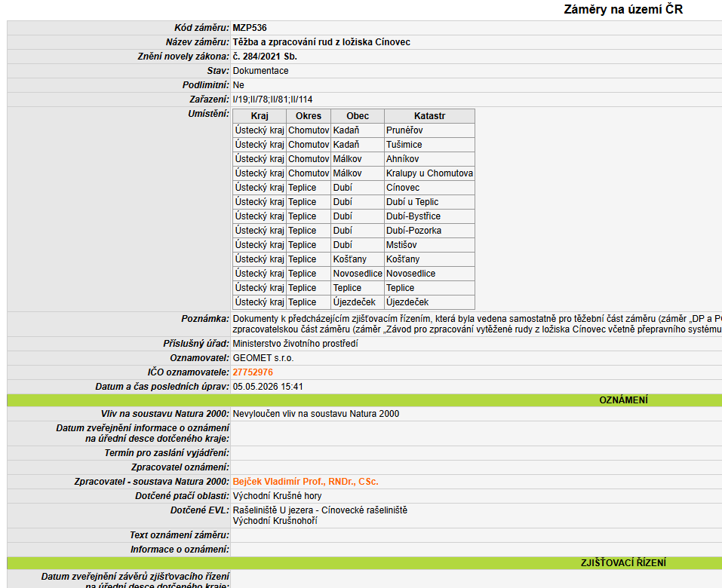The width and height of the screenshot is (722, 588).
Task: Click the Dotčené ptačí oblasti label
Action: [x=183, y=495]
